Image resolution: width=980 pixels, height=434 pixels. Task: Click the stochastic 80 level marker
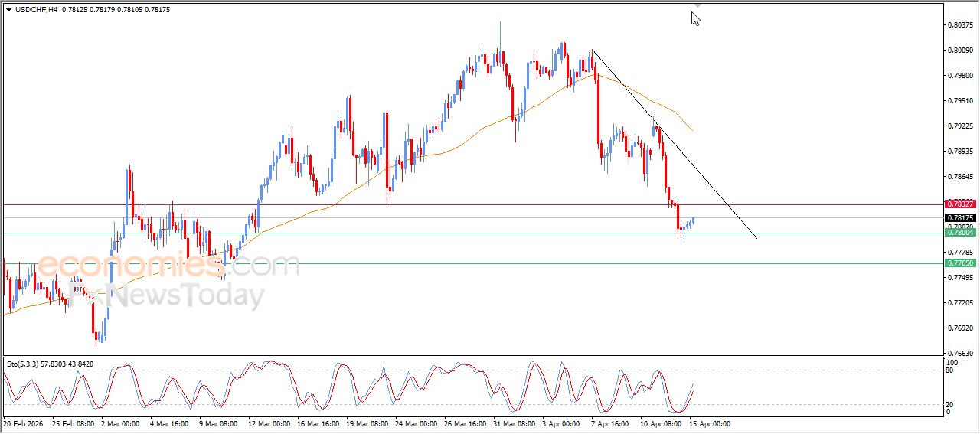click(949, 370)
